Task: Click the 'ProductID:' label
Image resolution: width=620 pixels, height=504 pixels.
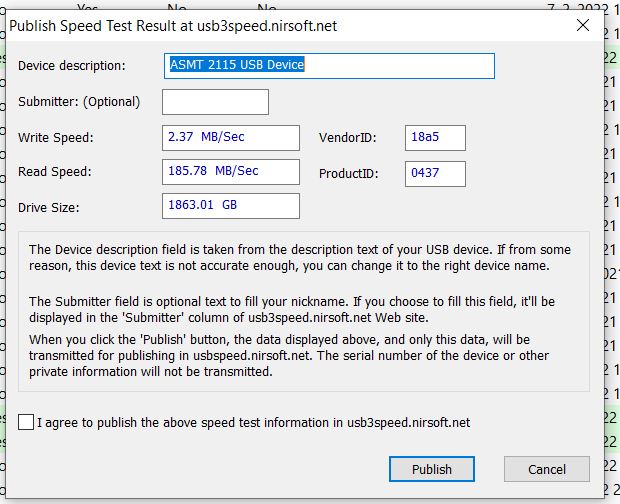Action: coord(348,174)
